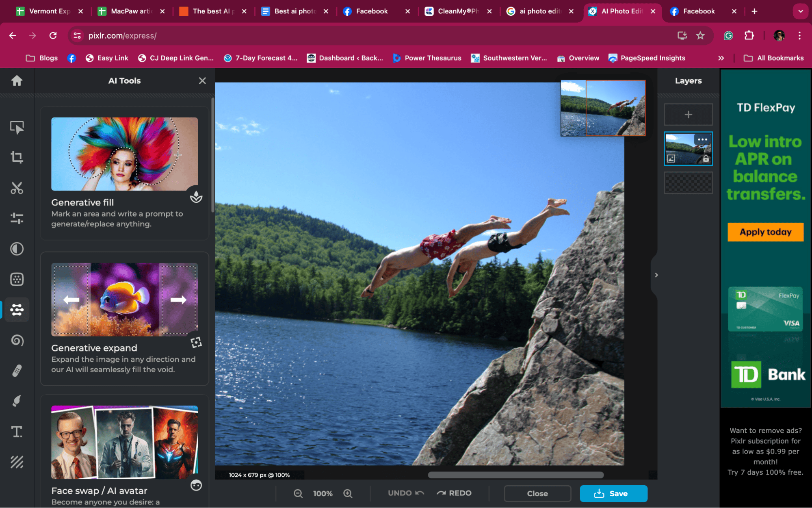This screenshot has width=812, height=508.
Task: Expand the AI Tools panel close button
Action: [x=203, y=81]
